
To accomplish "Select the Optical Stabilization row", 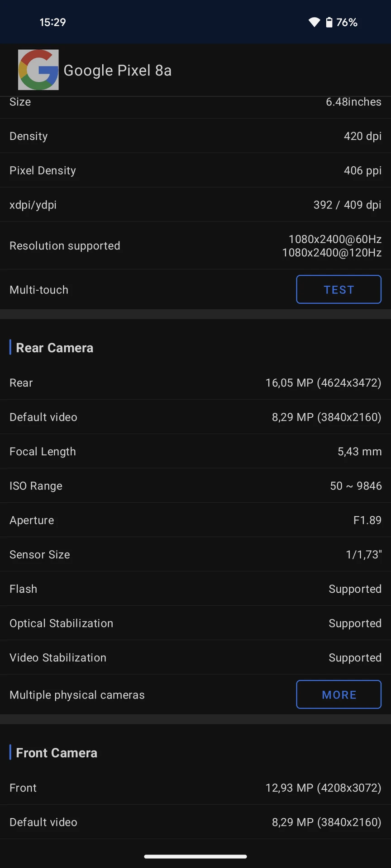I will pyautogui.click(x=195, y=623).
